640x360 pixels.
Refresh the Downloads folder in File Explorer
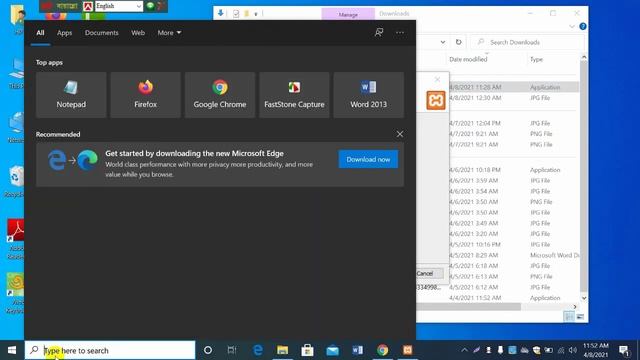point(458,42)
